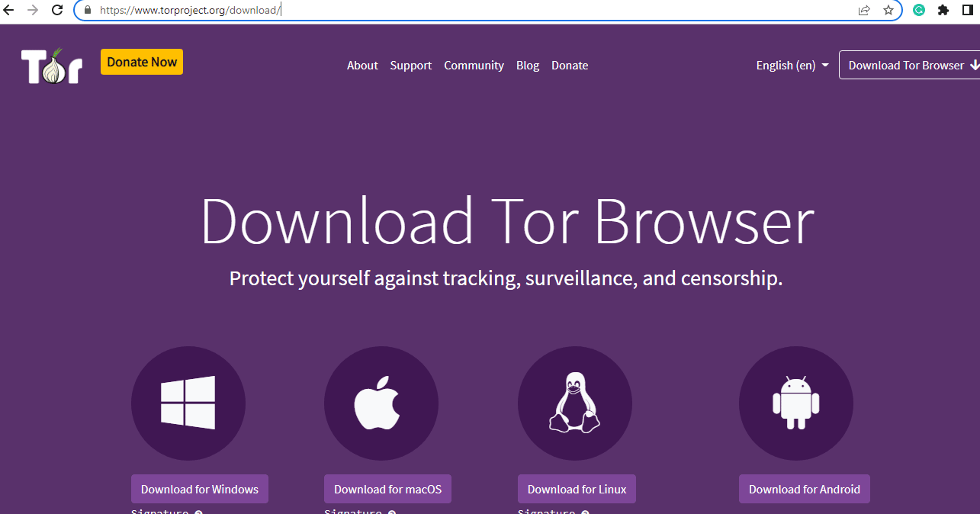Image resolution: width=980 pixels, height=514 pixels.
Task: Click the Android robot circle
Action: click(x=796, y=403)
